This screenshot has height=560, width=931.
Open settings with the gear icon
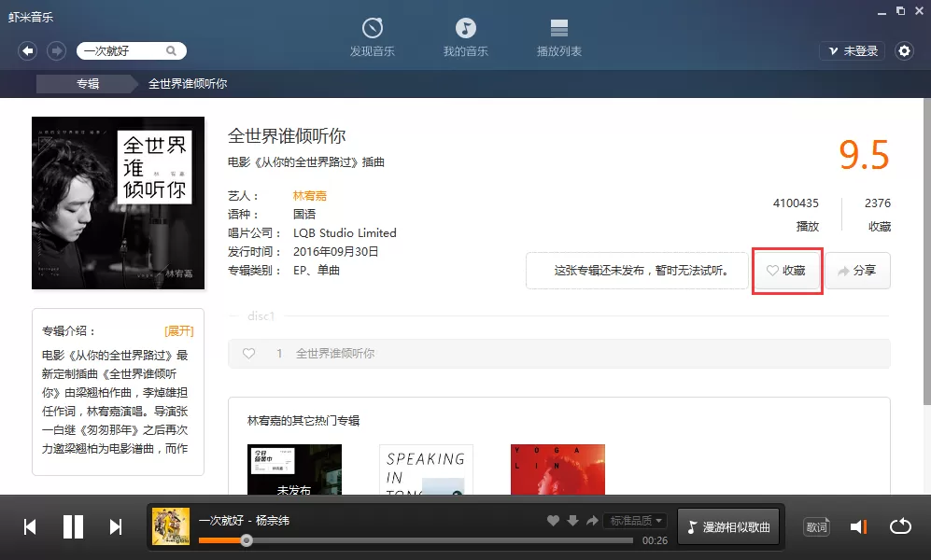904,51
